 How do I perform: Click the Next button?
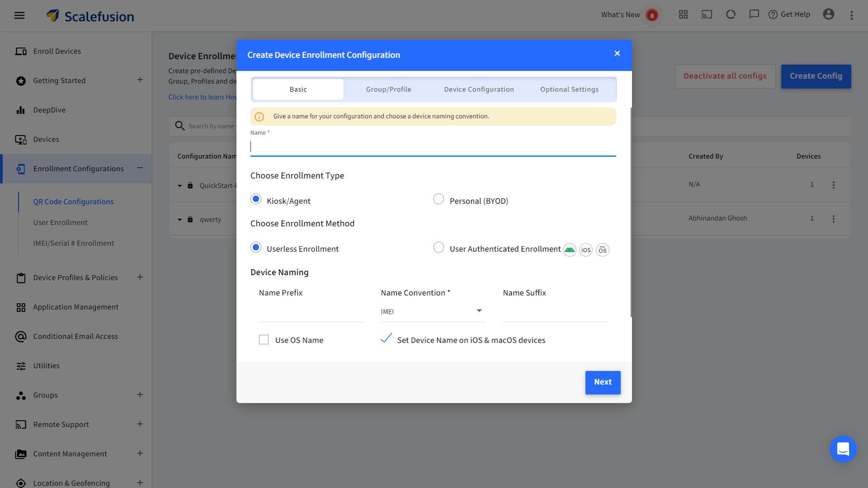click(603, 382)
